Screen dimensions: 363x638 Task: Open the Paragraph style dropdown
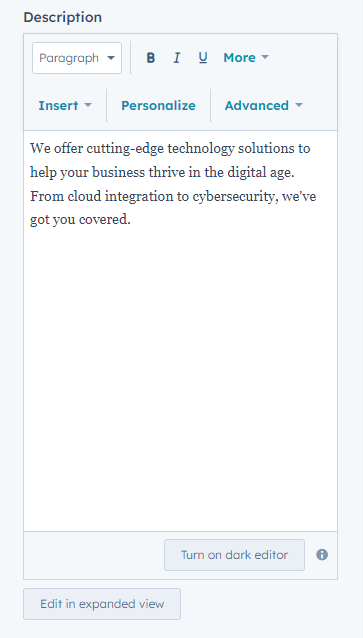77,58
